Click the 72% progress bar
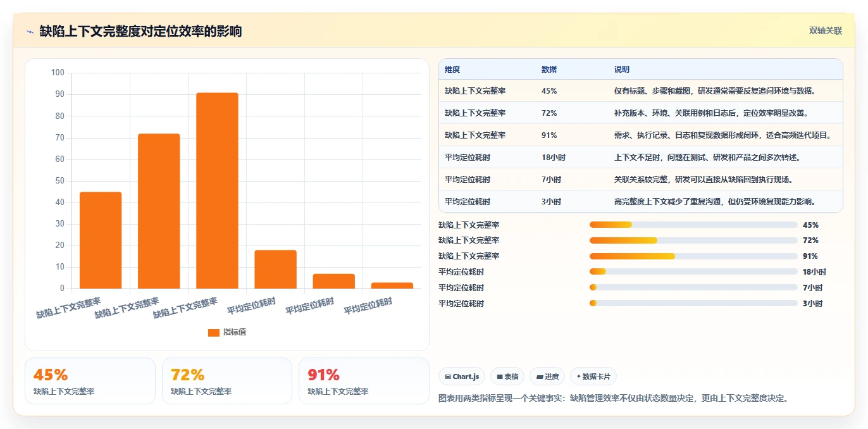The height and width of the screenshot is (429, 868). pos(693,240)
